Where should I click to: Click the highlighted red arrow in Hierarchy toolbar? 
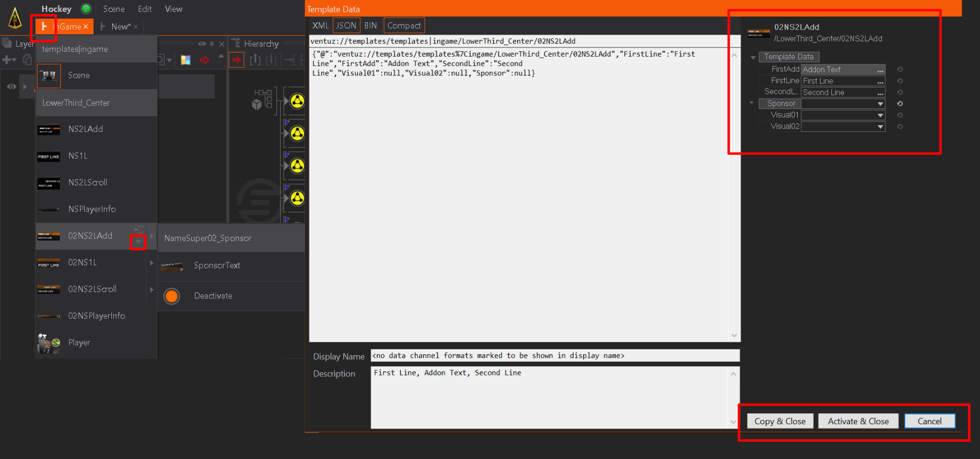coord(236,60)
